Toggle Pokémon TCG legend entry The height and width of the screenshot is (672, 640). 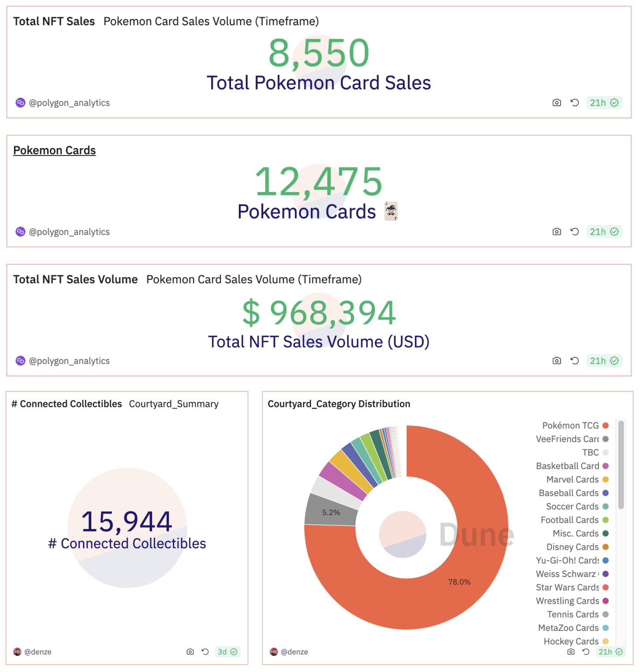pos(571,426)
